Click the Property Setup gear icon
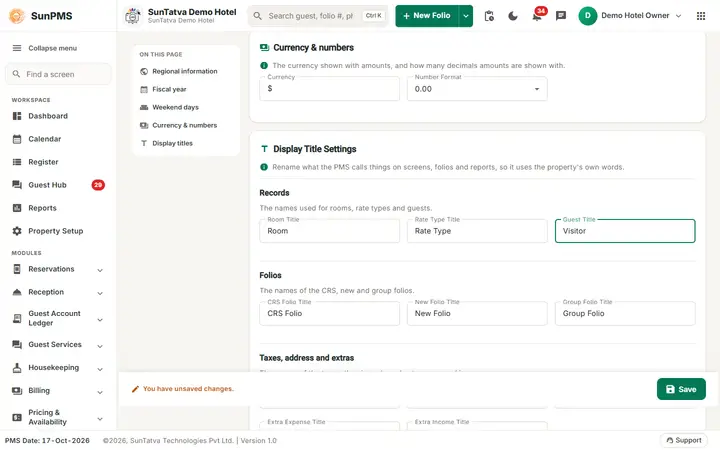Image resolution: width=720 pixels, height=450 pixels. click(x=17, y=231)
